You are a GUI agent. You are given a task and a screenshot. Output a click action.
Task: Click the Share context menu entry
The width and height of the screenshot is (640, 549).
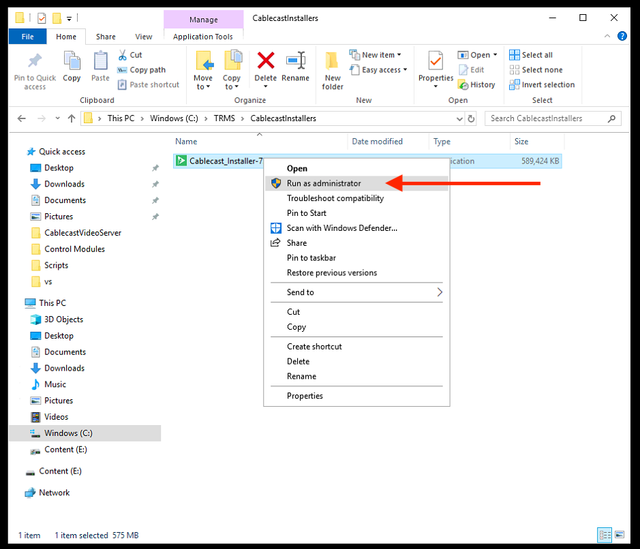tap(357, 243)
